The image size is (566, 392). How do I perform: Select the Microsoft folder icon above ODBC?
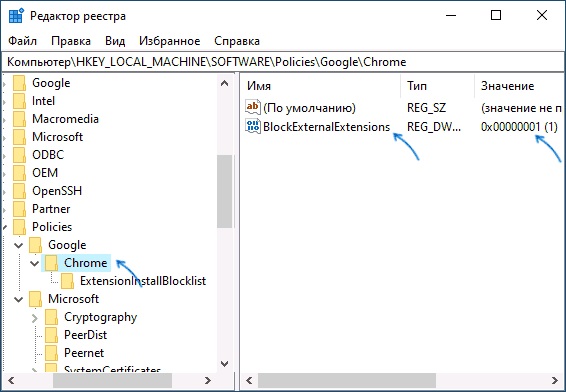[x=19, y=137]
